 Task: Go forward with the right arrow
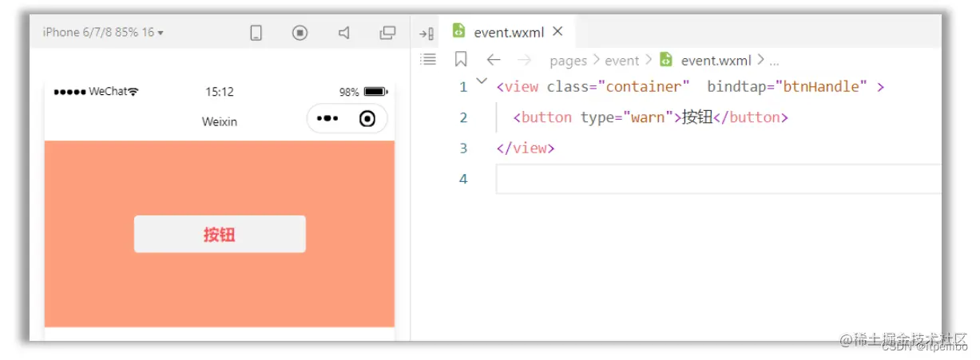pyautogui.click(x=524, y=60)
